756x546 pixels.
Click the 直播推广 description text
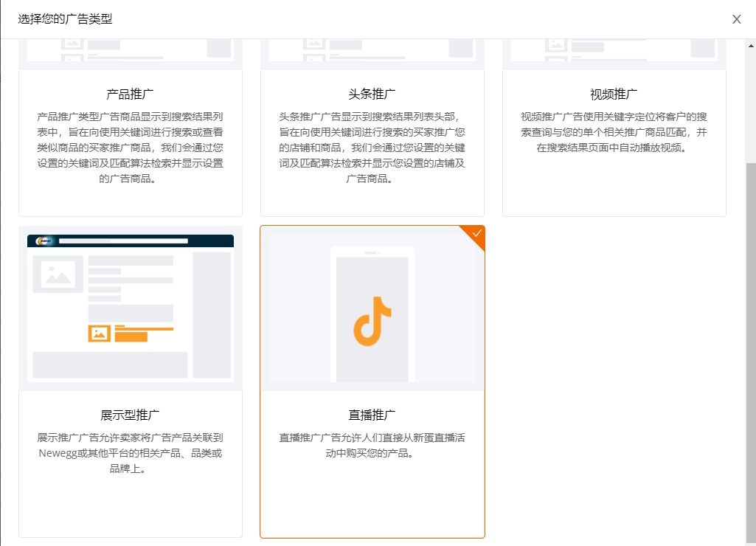coord(372,445)
